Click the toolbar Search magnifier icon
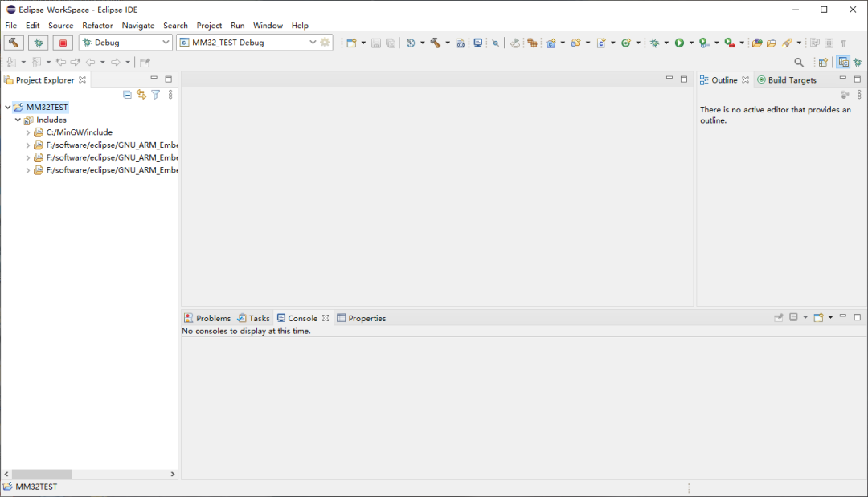Screen dimensions: 868x497 tap(798, 63)
